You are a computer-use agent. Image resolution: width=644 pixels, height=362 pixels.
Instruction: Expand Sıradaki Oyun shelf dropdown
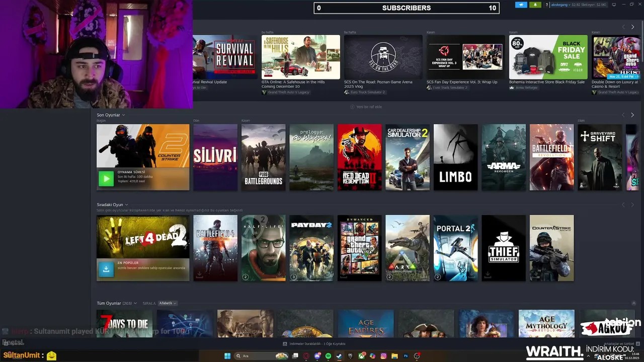[126, 205]
